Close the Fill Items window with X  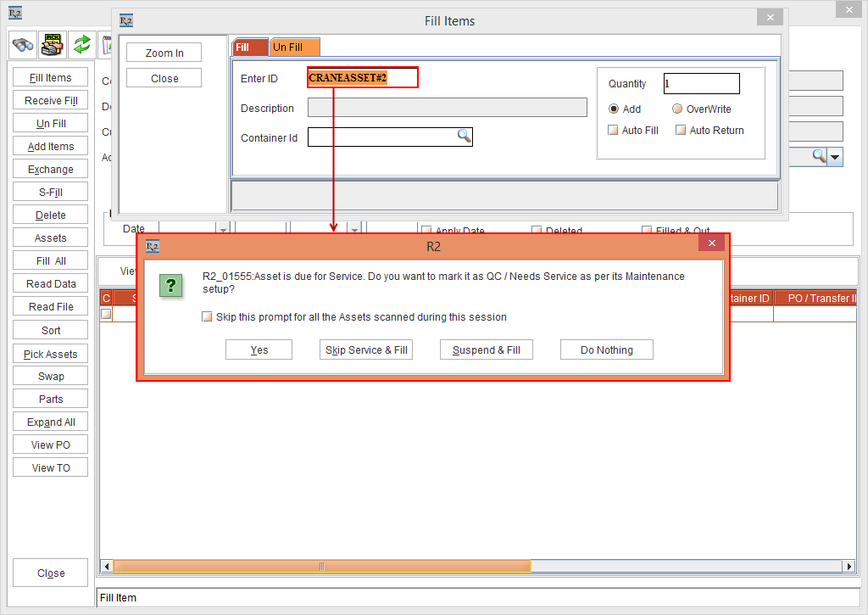coord(770,18)
